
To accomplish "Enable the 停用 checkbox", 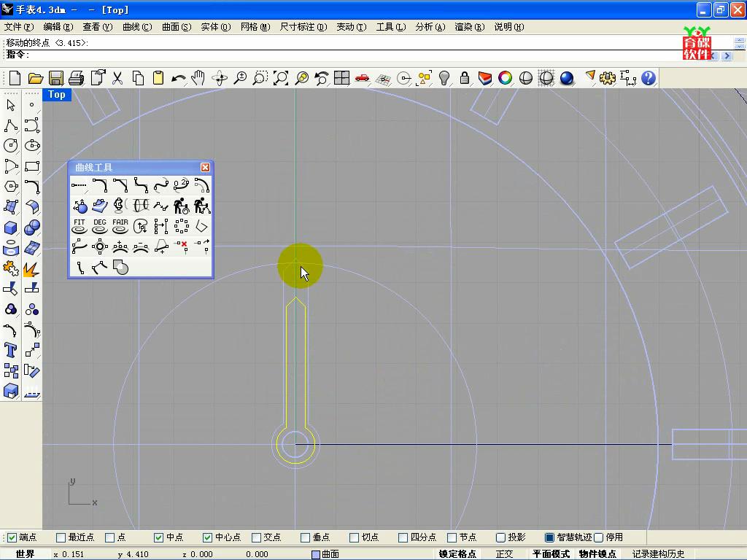I will coord(599,537).
